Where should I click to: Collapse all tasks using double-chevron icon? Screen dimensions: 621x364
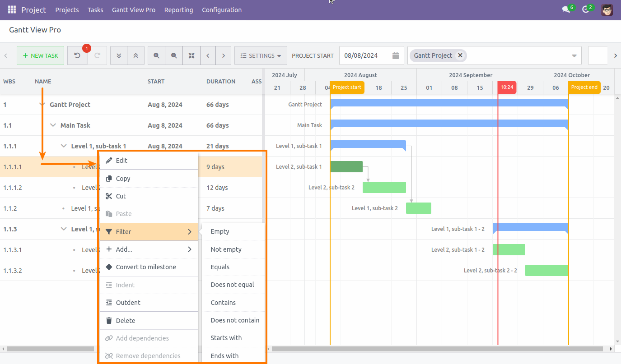coord(119,55)
